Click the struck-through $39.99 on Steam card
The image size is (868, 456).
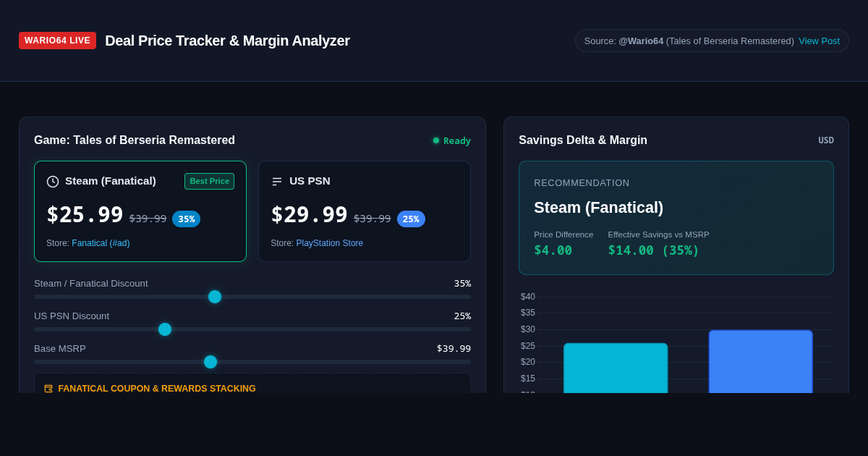(148, 218)
